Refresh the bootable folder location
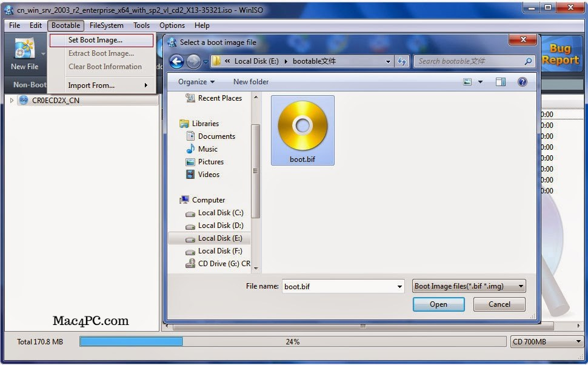 402,61
